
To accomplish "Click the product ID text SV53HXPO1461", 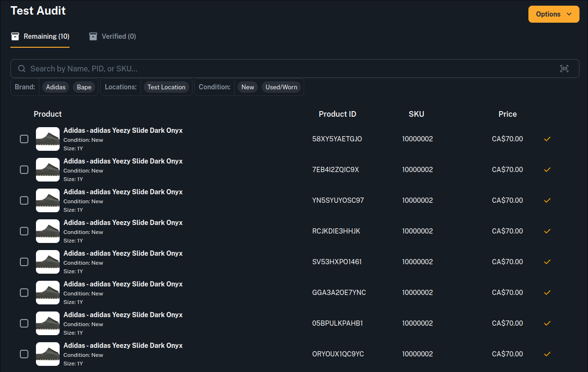I will [337, 262].
